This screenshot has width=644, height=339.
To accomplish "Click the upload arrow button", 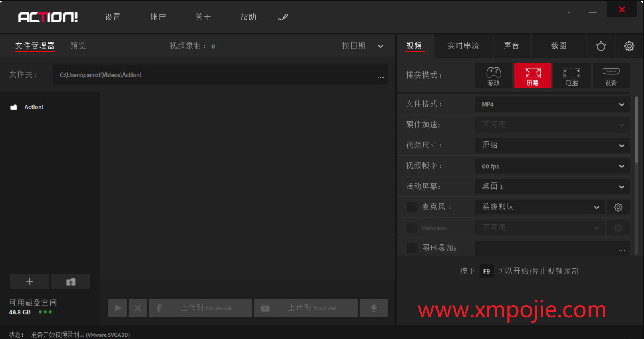I will (x=374, y=308).
